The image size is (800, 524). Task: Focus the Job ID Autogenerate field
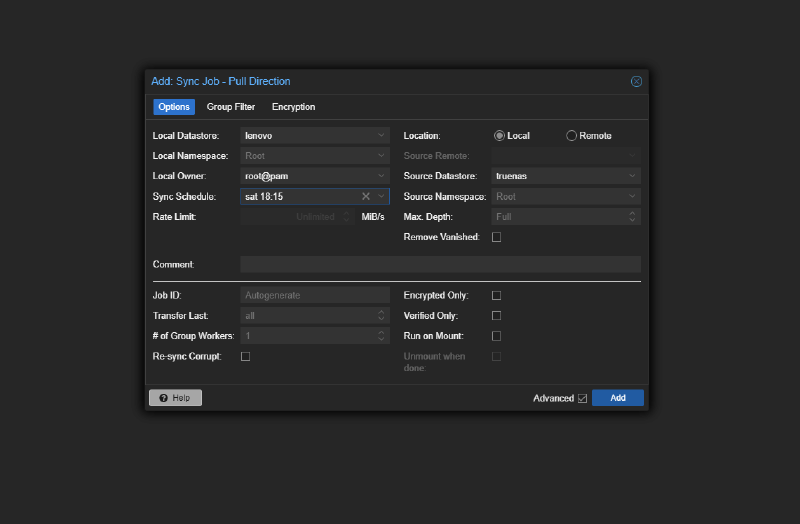click(315, 295)
